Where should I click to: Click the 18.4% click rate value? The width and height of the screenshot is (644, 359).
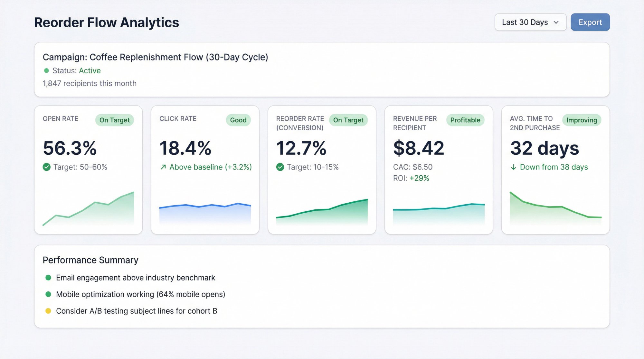185,148
